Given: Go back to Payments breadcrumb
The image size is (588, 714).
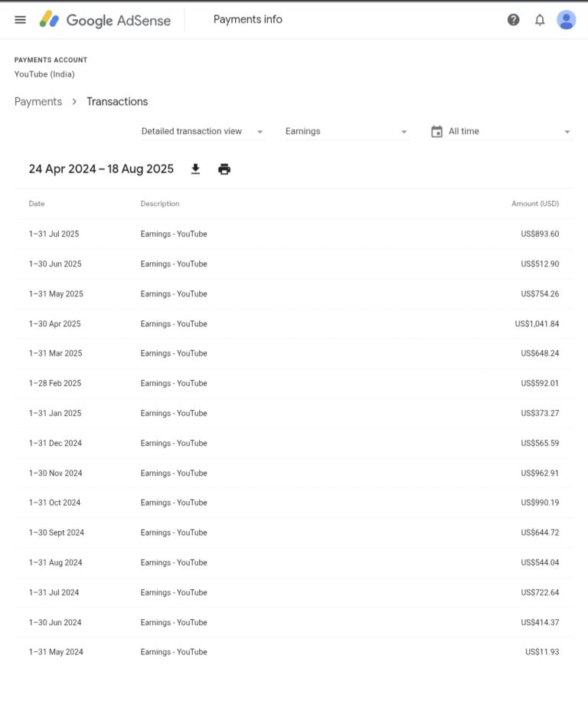Looking at the screenshot, I should click(x=38, y=102).
